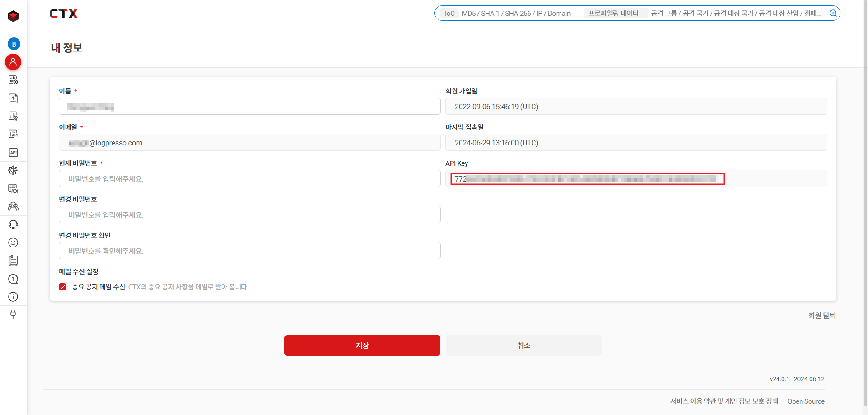The width and height of the screenshot is (868, 415).
Task: Open the headset support sidebar icon
Action: click(x=13, y=224)
